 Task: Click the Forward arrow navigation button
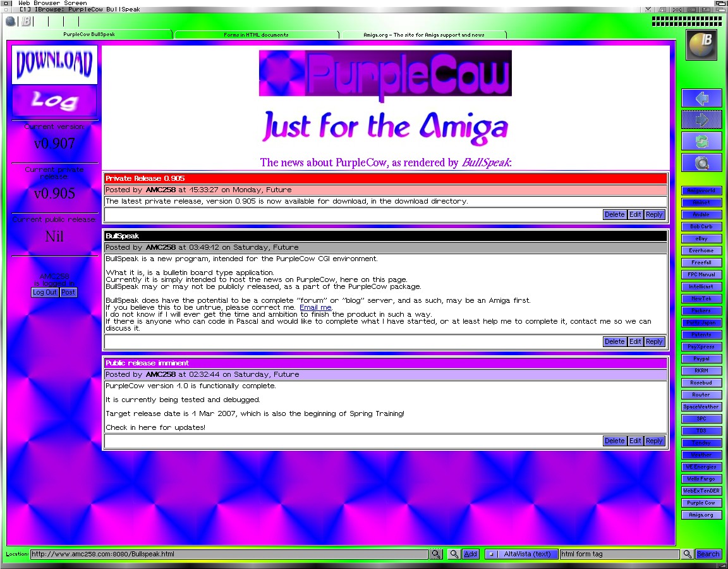pos(701,120)
